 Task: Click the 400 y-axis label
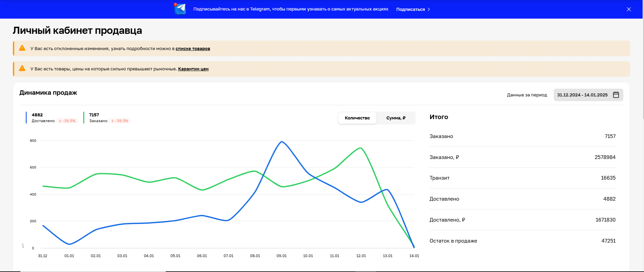click(x=33, y=195)
